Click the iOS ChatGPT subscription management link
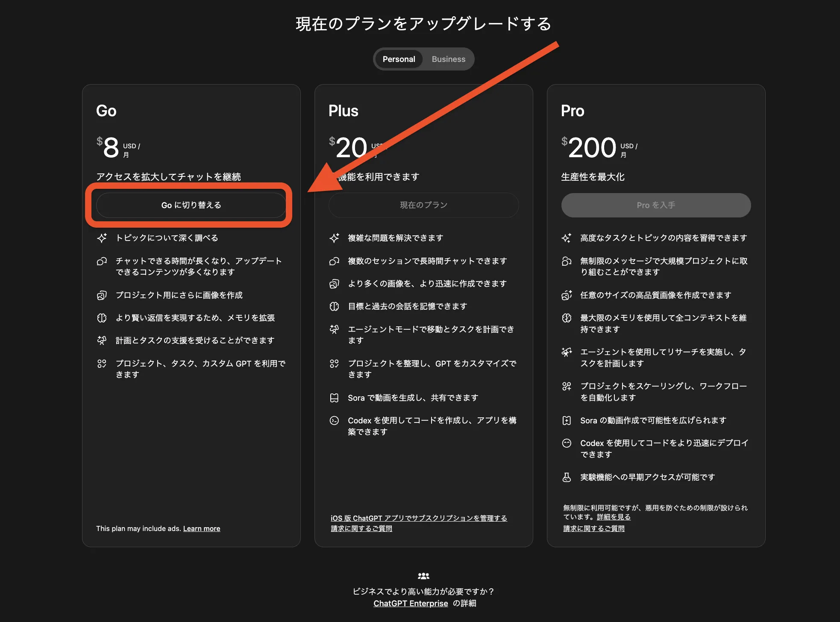The height and width of the screenshot is (622, 840). (418, 517)
